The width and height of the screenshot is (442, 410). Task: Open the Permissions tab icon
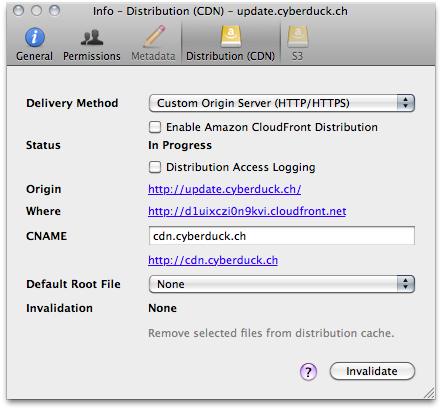[x=92, y=37]
